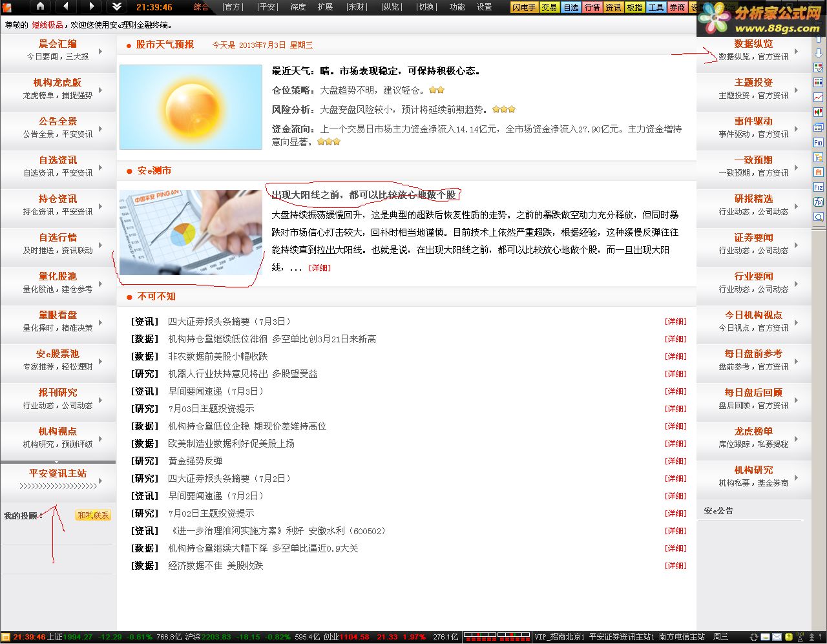Open the colored quote grid icon

[x=819, y=82]
